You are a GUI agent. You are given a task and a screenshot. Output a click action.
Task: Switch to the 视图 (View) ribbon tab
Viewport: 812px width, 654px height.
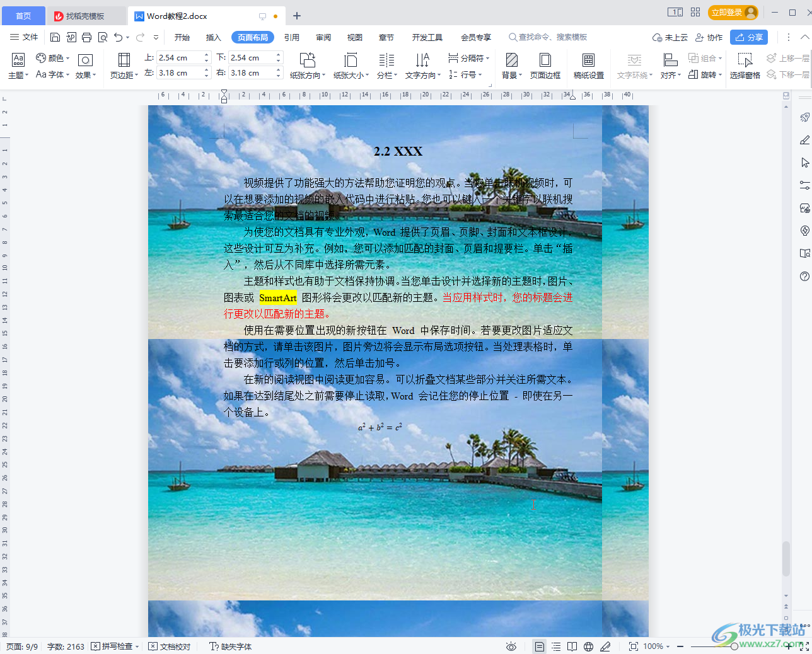pos(355,37)
